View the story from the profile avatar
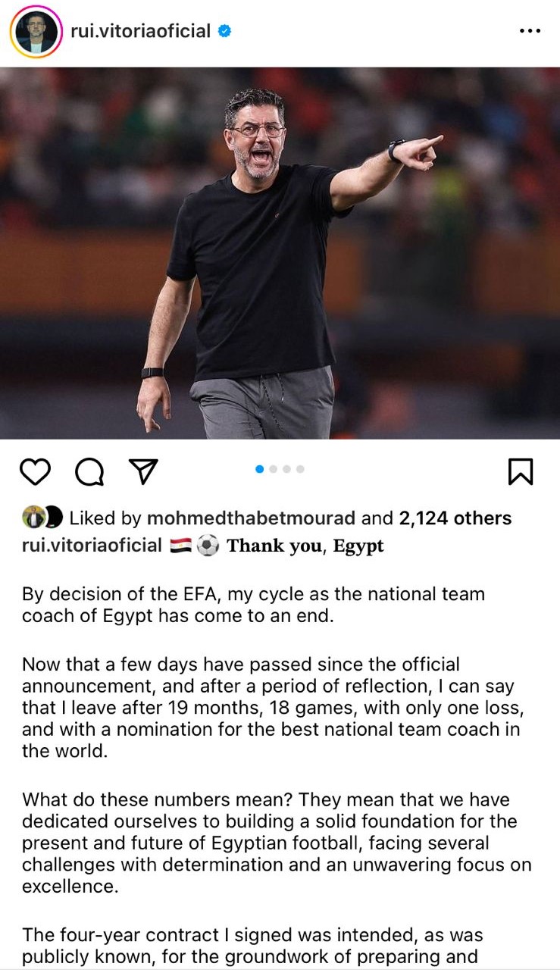Screen dimensions: 560x976 [x=36, y=32]
